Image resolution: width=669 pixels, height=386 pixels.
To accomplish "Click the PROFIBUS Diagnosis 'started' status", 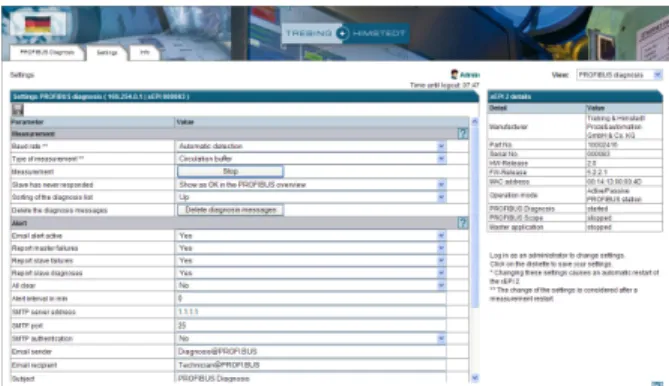I will 597,209.
